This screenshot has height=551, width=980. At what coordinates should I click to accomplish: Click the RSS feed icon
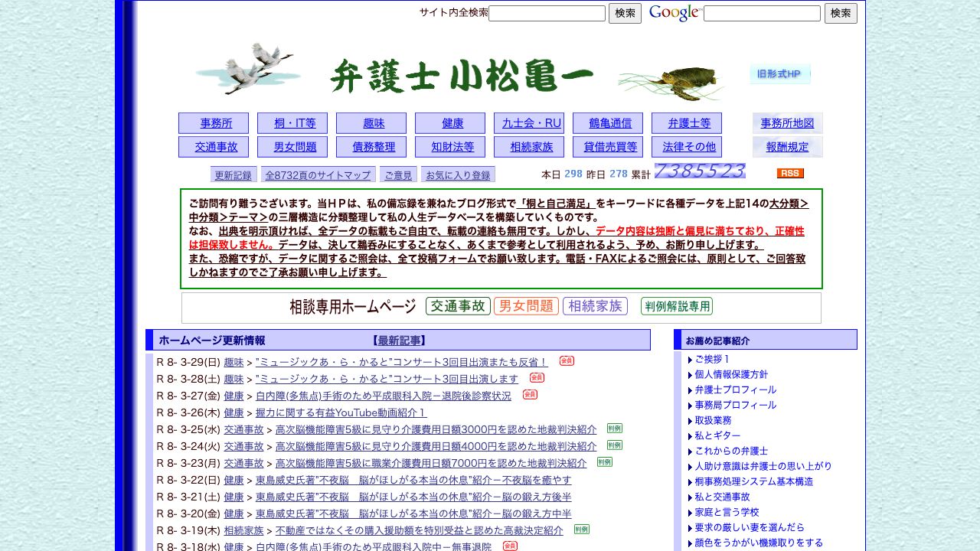coord(789,174)
